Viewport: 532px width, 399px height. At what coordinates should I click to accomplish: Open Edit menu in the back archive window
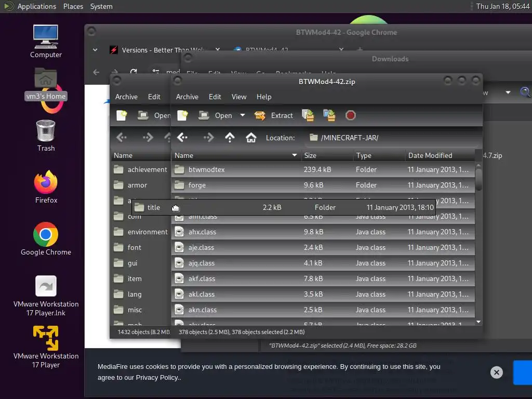pos(154,97)
